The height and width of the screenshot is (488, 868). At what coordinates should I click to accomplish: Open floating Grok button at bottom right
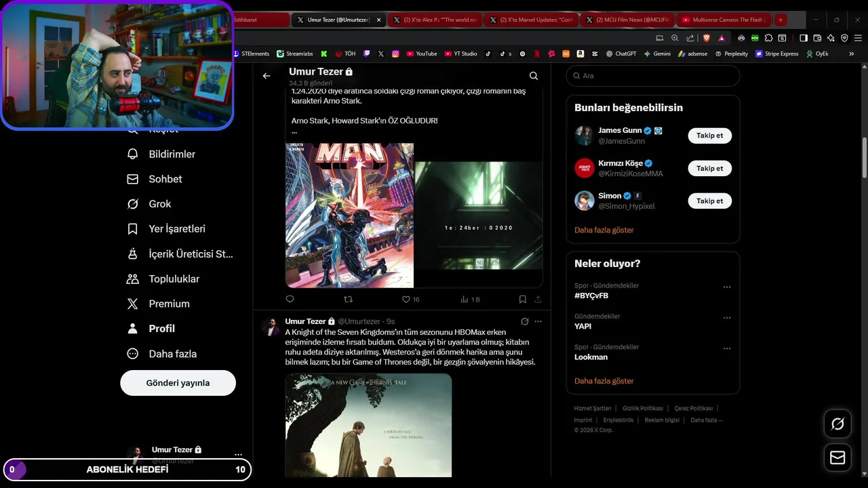click(837, 424)
